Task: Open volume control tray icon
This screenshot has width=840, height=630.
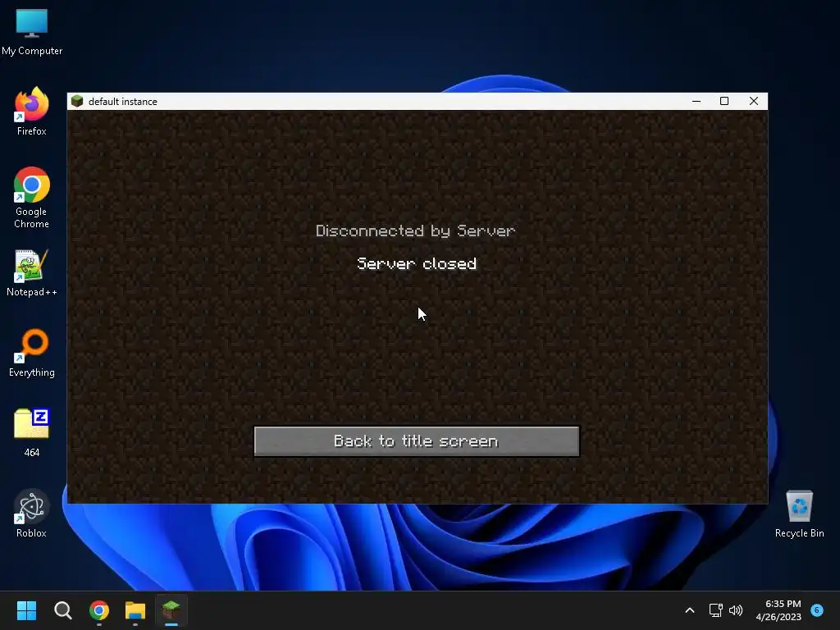Action: [x=736, y=610]
